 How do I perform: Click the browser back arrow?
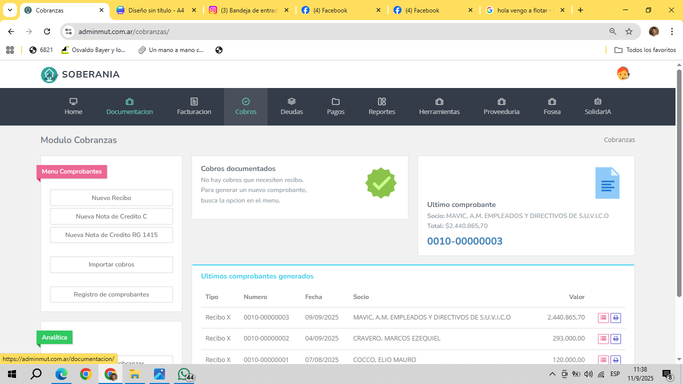pyautogui.click(x=11, y=31)
